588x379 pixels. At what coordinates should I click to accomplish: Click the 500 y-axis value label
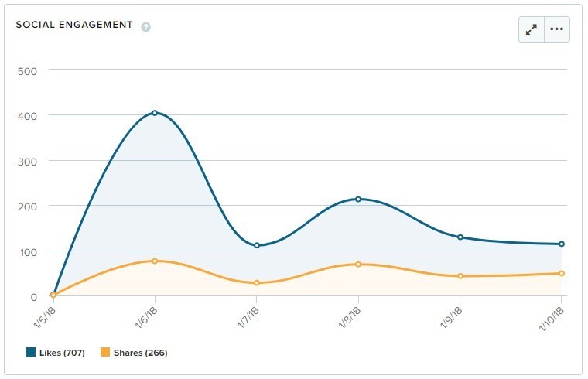coord(27,70)
